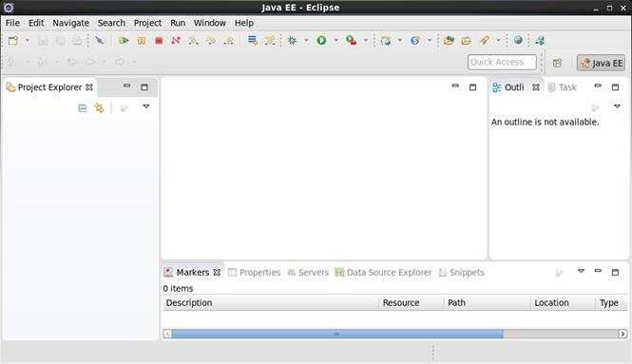Click the Web Services toolbar icon
Viewport: 632px width, 364px height.
tap(415, 40)
